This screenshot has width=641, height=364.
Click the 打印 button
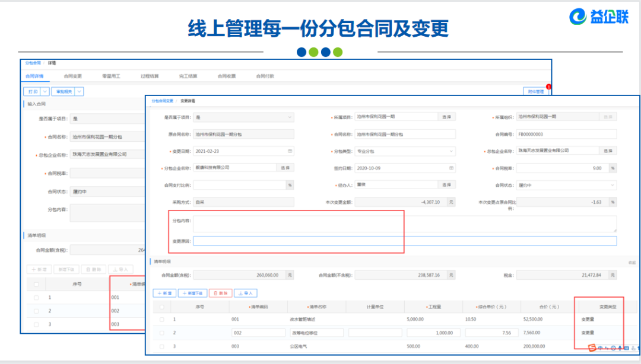point(33,91)
